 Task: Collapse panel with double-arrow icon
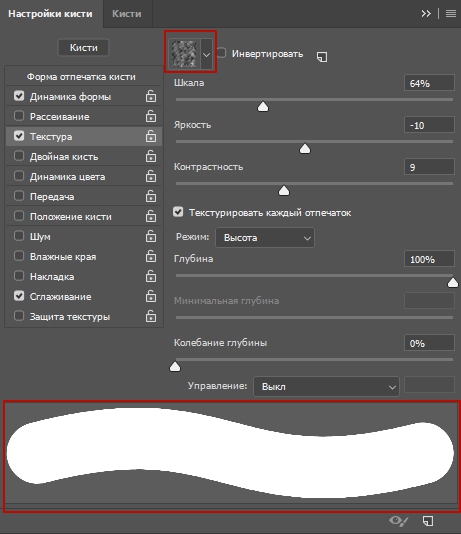click(x=426, y=14)
